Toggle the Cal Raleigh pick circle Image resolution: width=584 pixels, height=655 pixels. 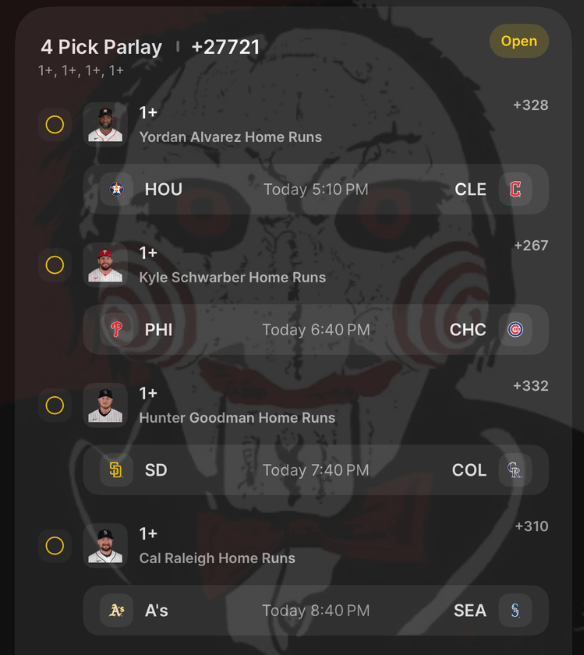(55, 546)
